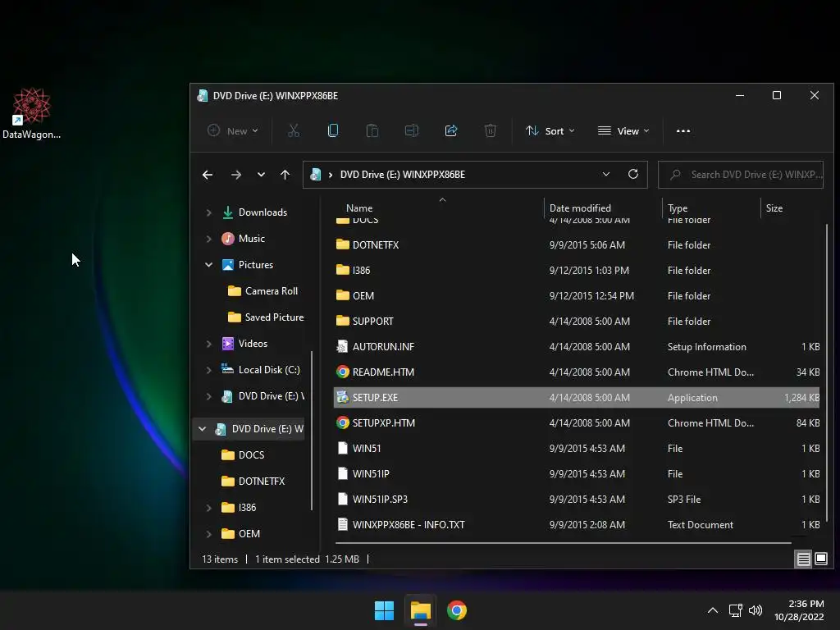Open DataWagon desktop shortcut icon
Screen dimensions: 840x630
pyautogui.click(x=32, y=113)
